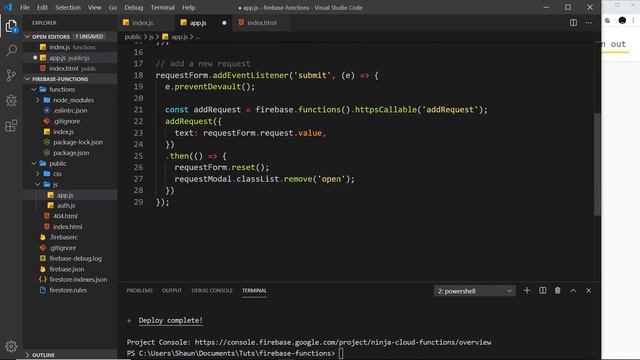Click the 1 UNSAVED badge

[89, 37]
